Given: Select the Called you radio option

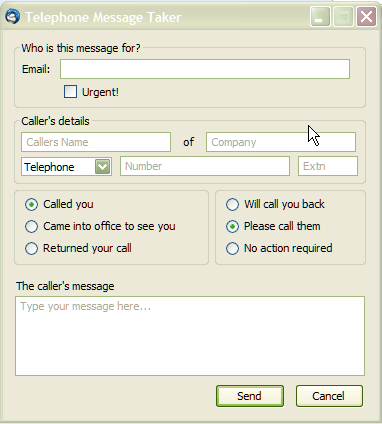Looking at the screenshot, I should pos(31,204).
